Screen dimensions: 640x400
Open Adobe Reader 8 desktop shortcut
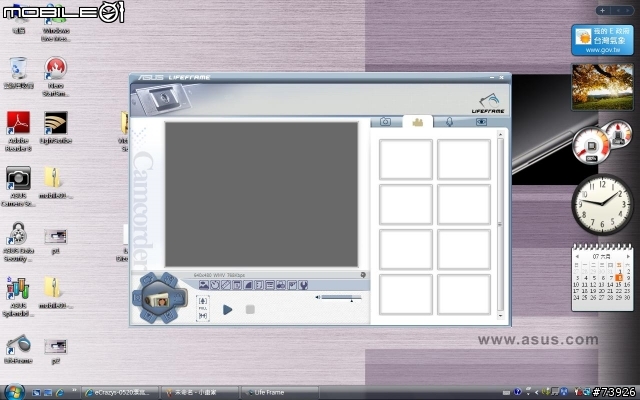18,131
